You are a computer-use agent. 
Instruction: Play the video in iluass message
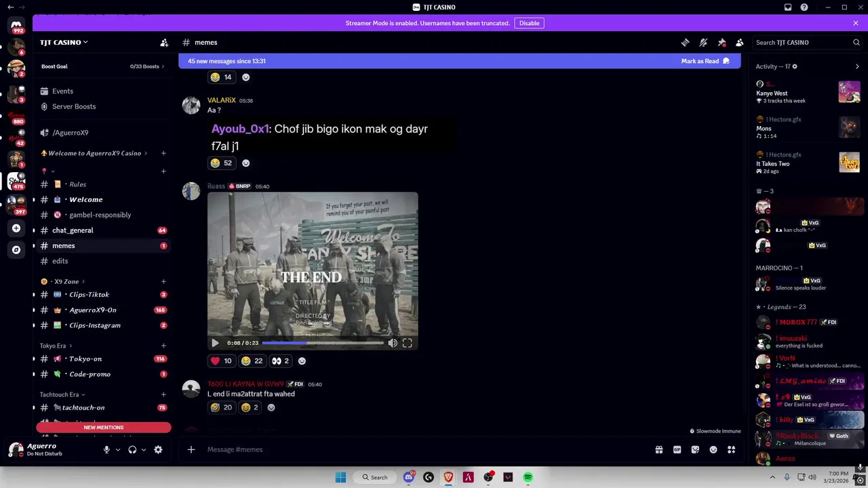pos(216,343)
